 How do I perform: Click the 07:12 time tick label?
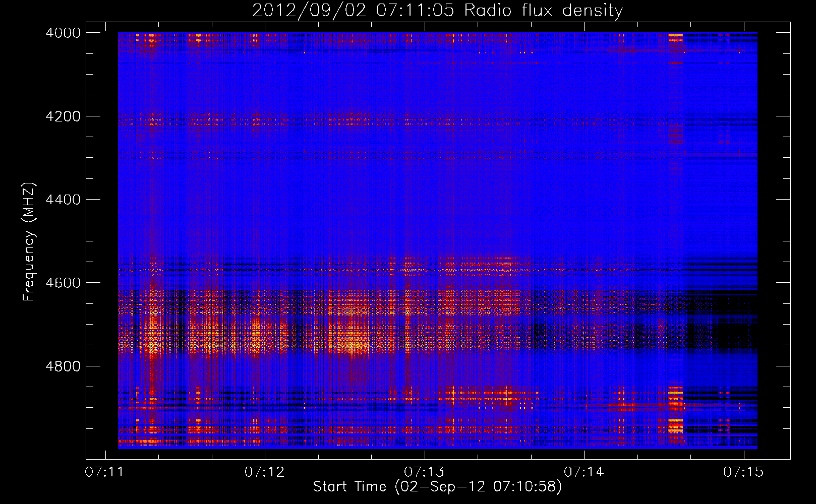(265, 472)
